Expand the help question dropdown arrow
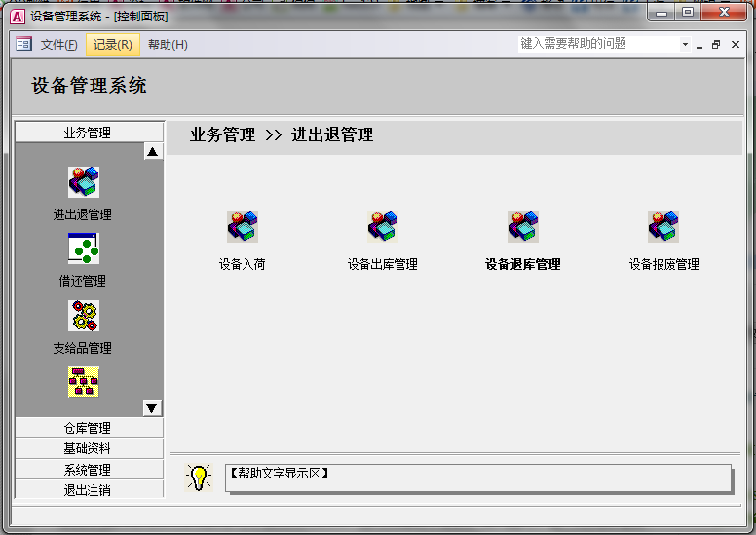 685,45
